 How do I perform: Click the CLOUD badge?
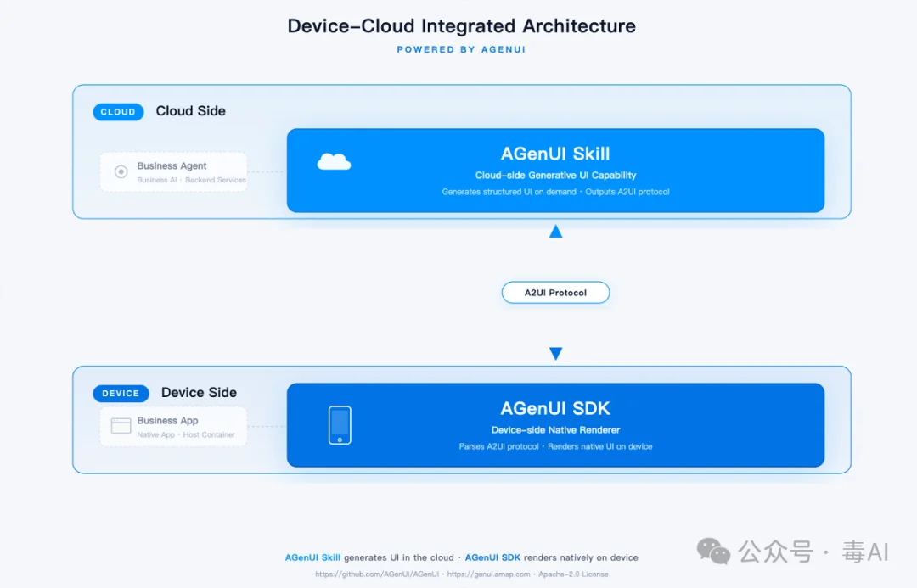coord(118,112)
